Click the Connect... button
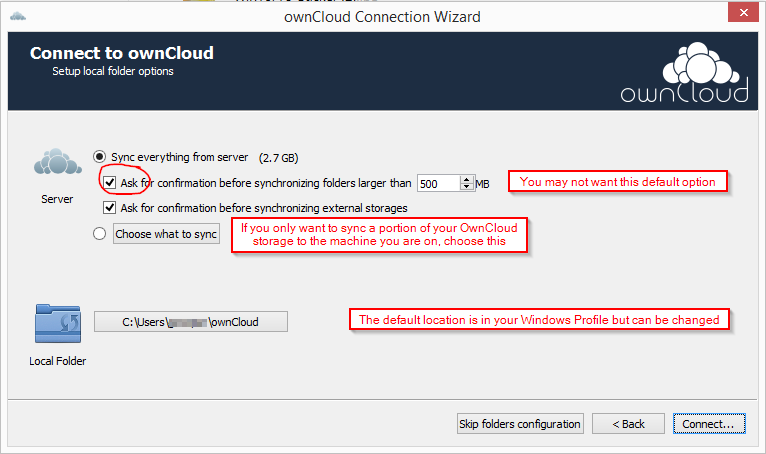The image size is (766, 454). pyautogui.click(x=709, y=424)
